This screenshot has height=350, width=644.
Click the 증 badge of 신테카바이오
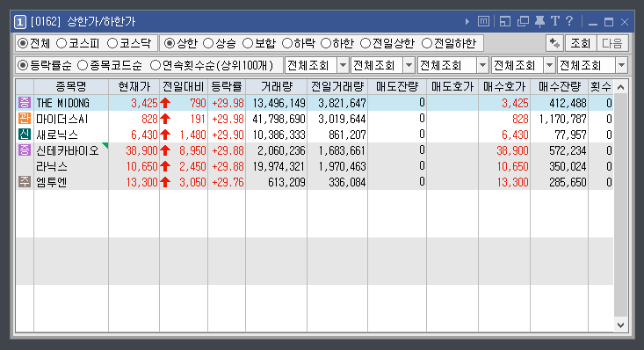click(x=25, y=150)
